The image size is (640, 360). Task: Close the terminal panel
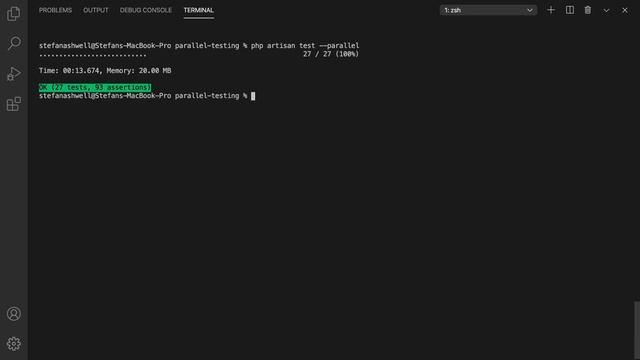coord(625,10)
